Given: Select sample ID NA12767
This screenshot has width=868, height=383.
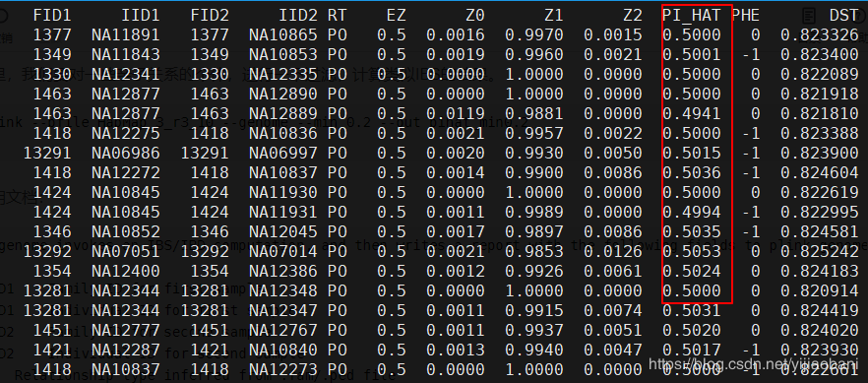Looking at the screenshot, I should [282, 330].
